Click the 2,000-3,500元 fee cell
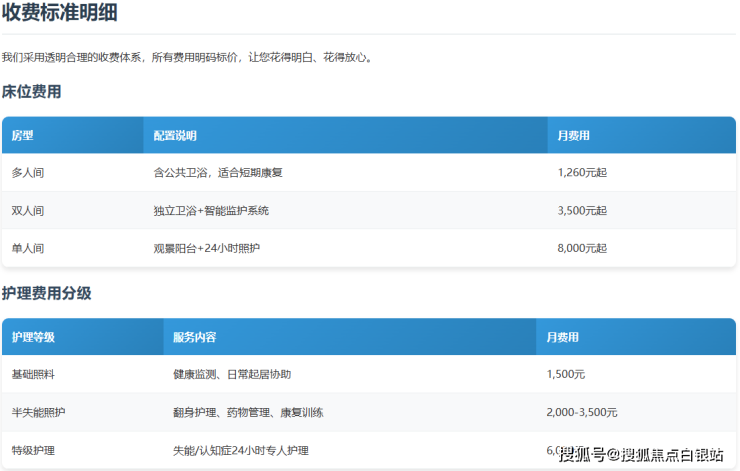Image resolution: width=740 pixels, height=471 pixels. (x=582, y=412)
